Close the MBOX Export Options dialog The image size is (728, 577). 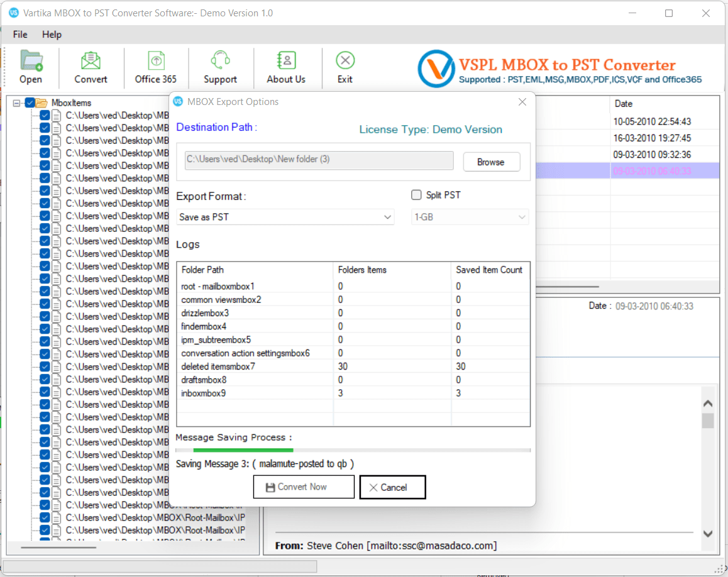pyautogui.click(x=522, y=102)
